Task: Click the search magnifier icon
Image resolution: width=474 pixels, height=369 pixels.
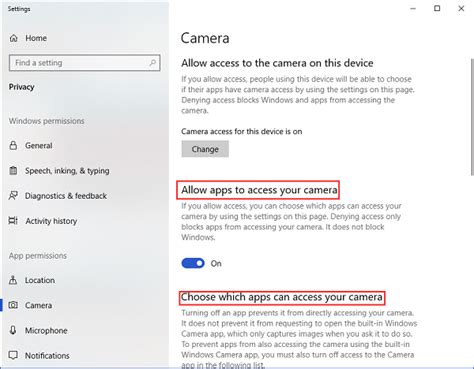Action: tap(152, 63)
